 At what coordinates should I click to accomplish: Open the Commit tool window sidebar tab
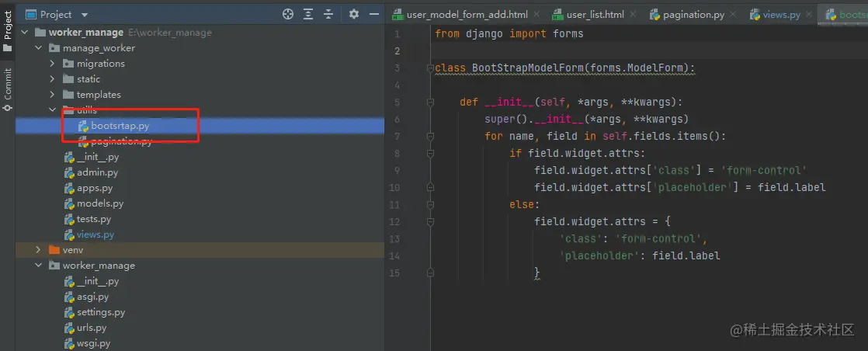(7, 89)
